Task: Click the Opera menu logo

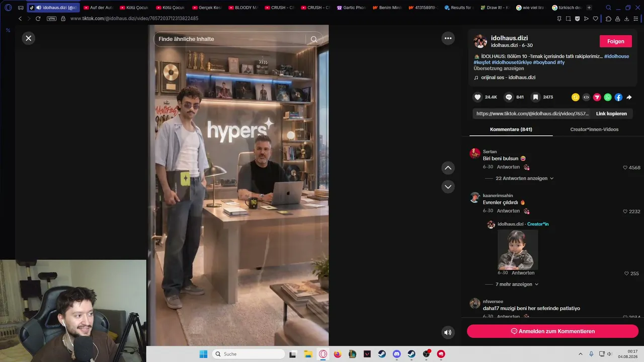Action: [8, 8]
